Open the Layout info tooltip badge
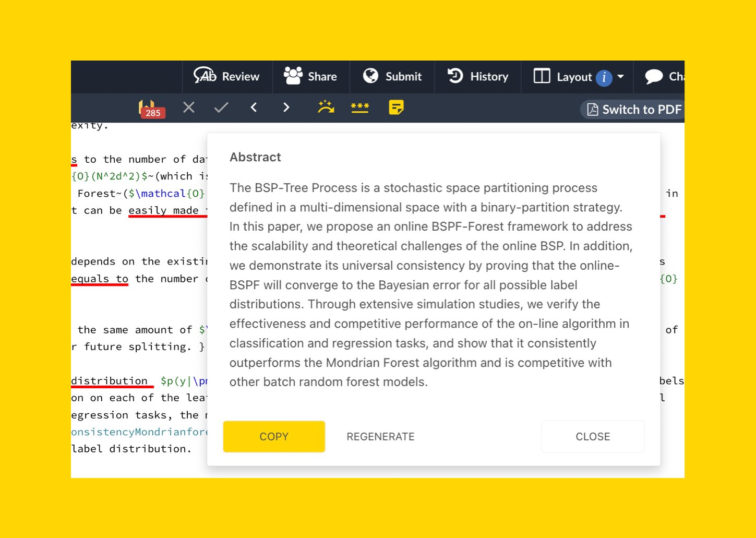756x538 pixels. pos(604,78)
